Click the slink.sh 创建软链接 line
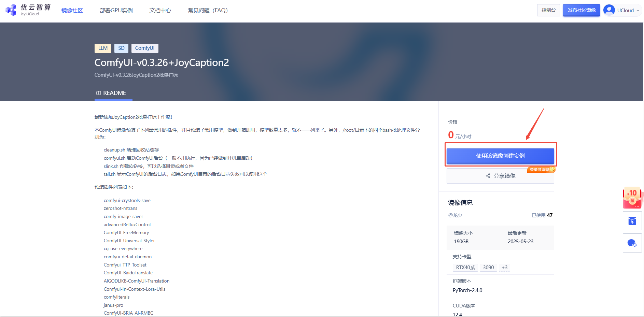Screen dimensions: 644x317 coord(149,166)
